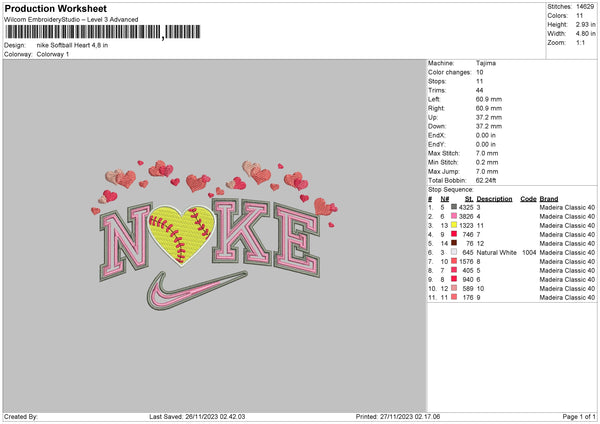
Task: Select the gray thread swatch with 4325 stitches
Action: [x=454, y=207]
